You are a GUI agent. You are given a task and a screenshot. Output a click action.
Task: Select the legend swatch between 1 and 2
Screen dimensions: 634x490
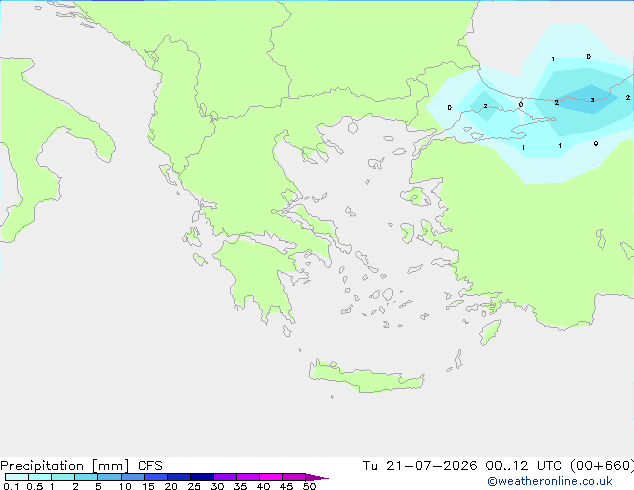point(63,477)
